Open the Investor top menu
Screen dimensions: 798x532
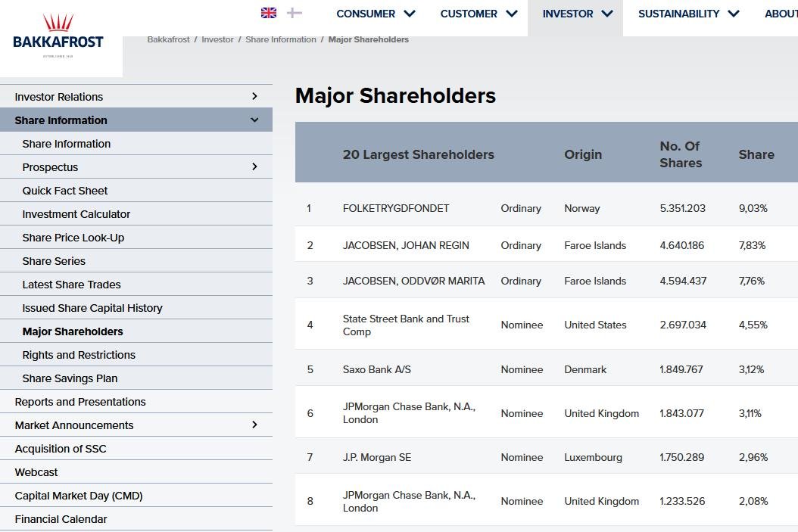pyautogui.click(x=577, y=14)
